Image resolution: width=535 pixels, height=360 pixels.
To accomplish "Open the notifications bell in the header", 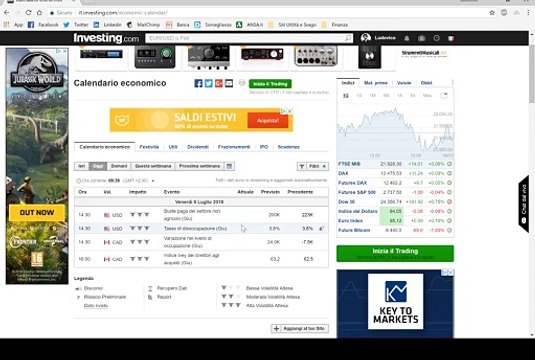I will click(407, 38).
